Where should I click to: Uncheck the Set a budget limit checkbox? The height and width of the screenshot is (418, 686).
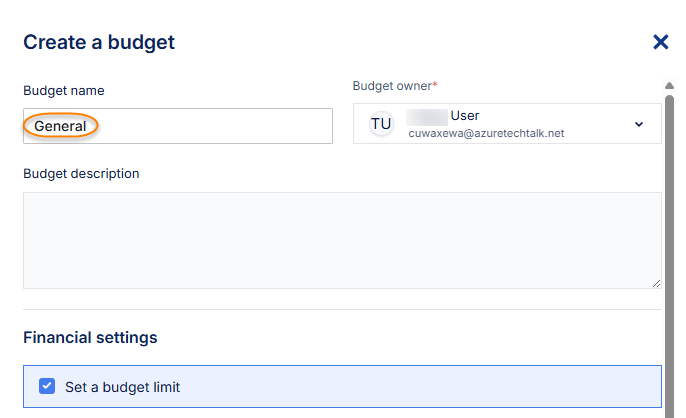point(47,386)
